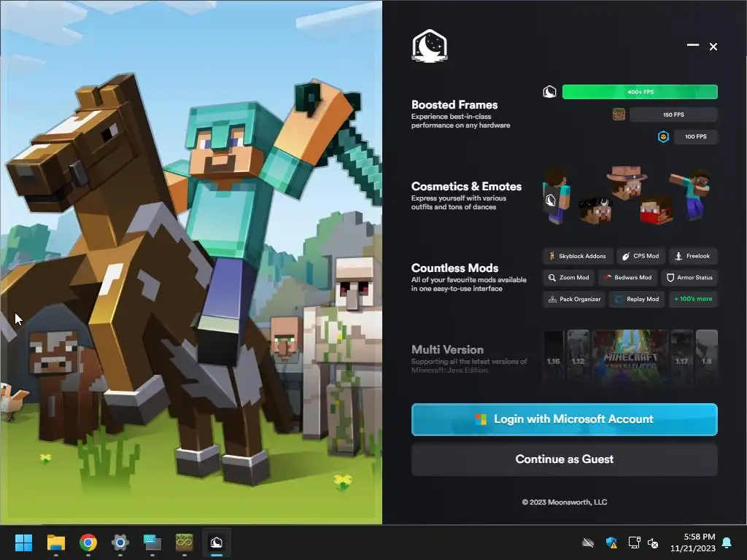Select the Freelook mod chip

pos(693,256)
